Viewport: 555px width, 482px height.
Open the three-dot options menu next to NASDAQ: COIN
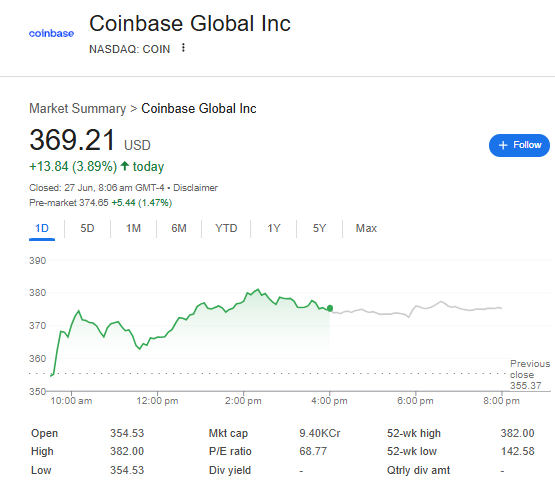point(183,48)
